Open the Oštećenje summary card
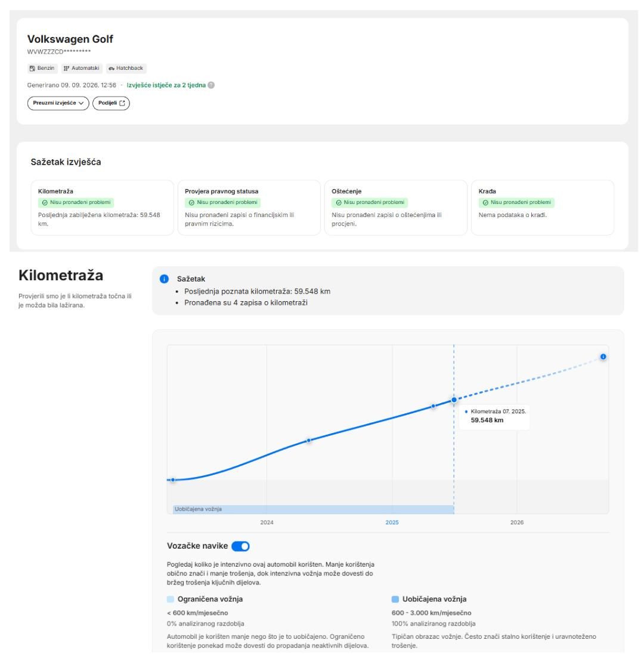The height and width of the screenshot is (662, 644). [396, 208]
